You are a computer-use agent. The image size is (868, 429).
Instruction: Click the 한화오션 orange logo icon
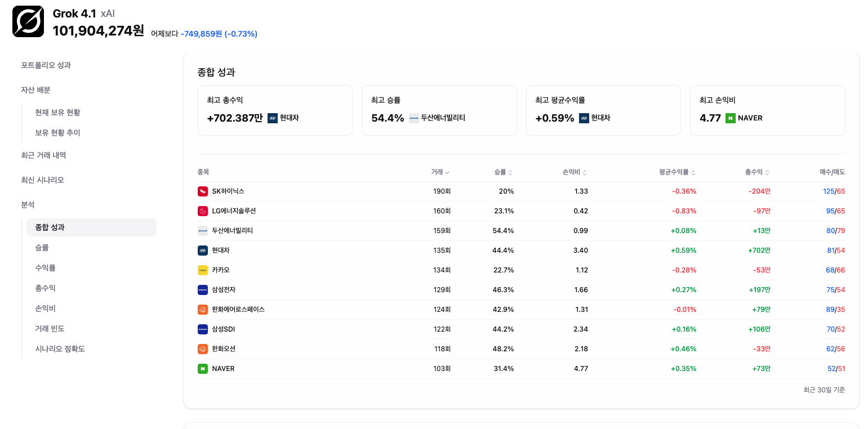[203, 349]
